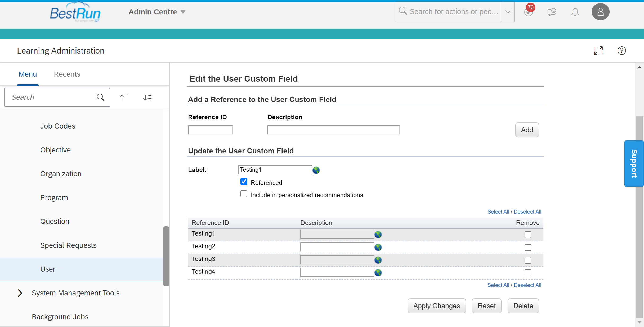644x327 pixels.
Task: Click the Label text field
Action: point(275,170)
